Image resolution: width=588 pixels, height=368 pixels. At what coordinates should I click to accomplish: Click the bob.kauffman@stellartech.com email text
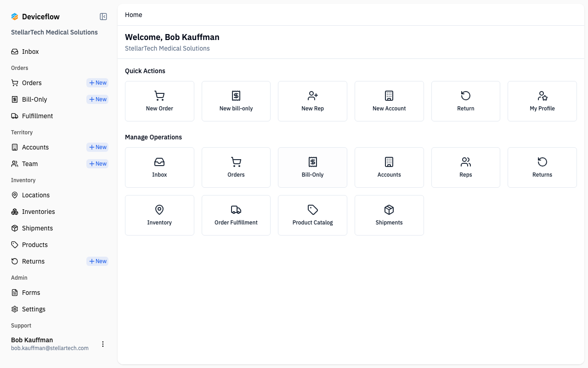coord(50,348)
